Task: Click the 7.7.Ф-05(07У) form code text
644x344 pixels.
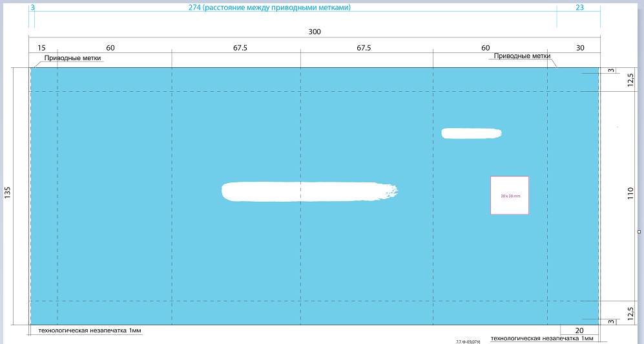Action: (468, 339)
